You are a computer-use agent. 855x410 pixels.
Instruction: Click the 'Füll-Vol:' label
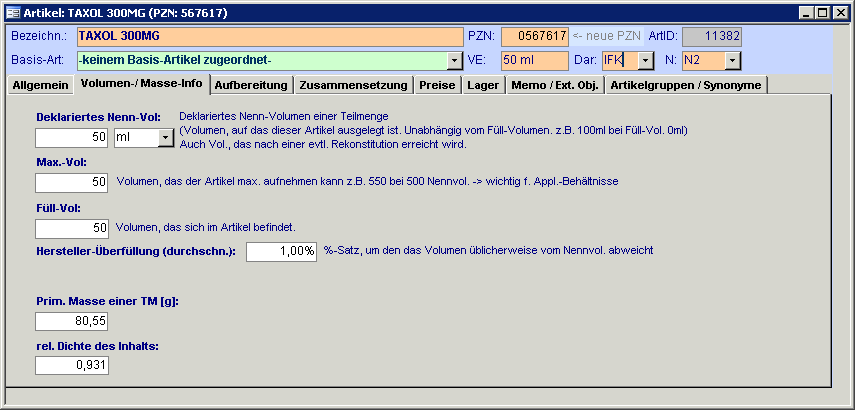(x=59, y=208)
